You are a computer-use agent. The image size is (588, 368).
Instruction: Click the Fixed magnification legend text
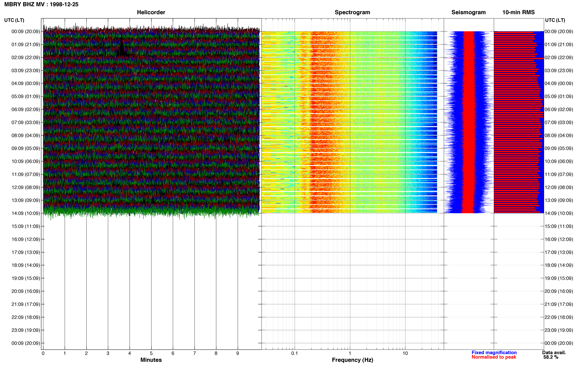(x=494, y=352)
